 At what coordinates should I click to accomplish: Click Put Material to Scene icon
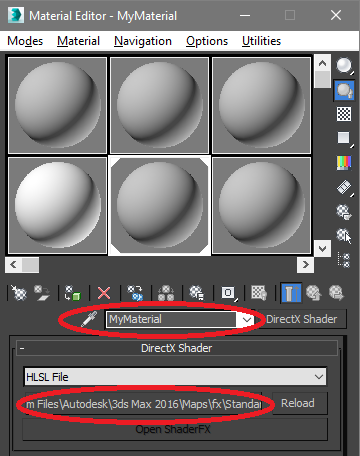(x=42, y=293)
